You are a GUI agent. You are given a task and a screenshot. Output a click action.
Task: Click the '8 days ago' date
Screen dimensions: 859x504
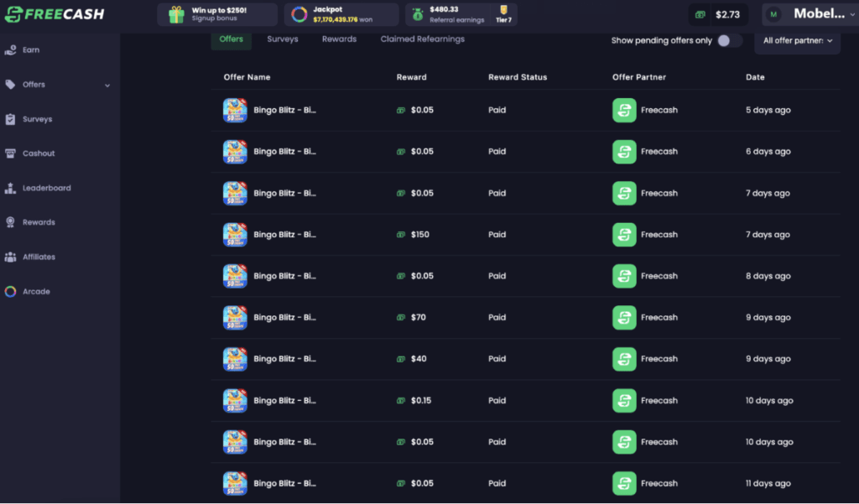point(768,276)
